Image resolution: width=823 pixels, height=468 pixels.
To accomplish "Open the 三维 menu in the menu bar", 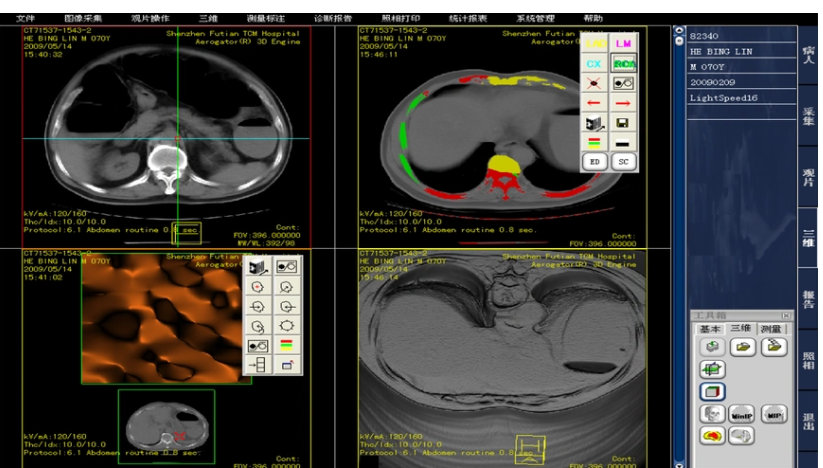I will 208,18.
